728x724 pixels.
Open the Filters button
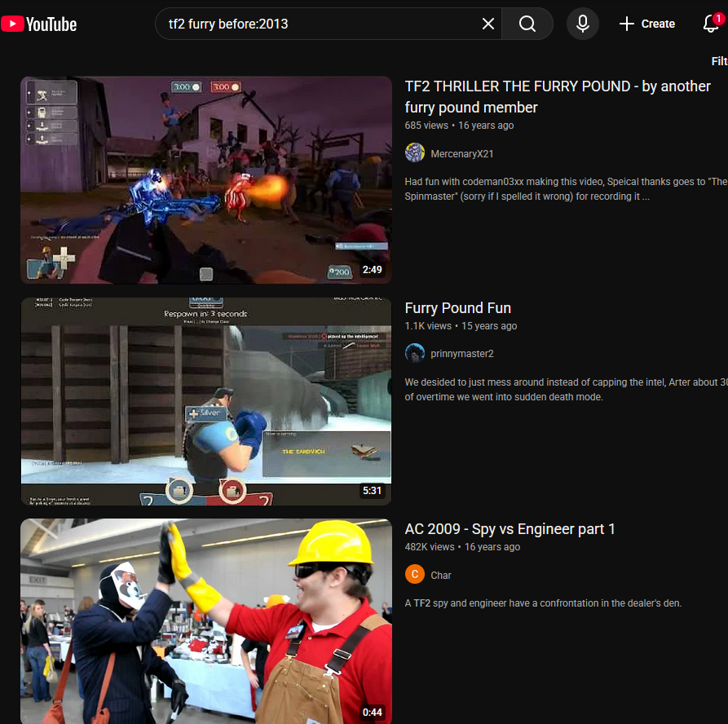coord(719,61)
